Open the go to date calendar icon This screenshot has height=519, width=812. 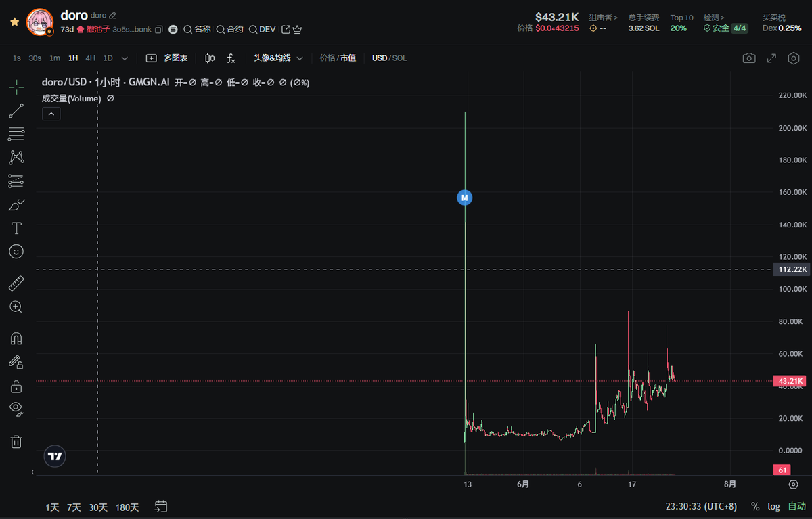(161, 506)
